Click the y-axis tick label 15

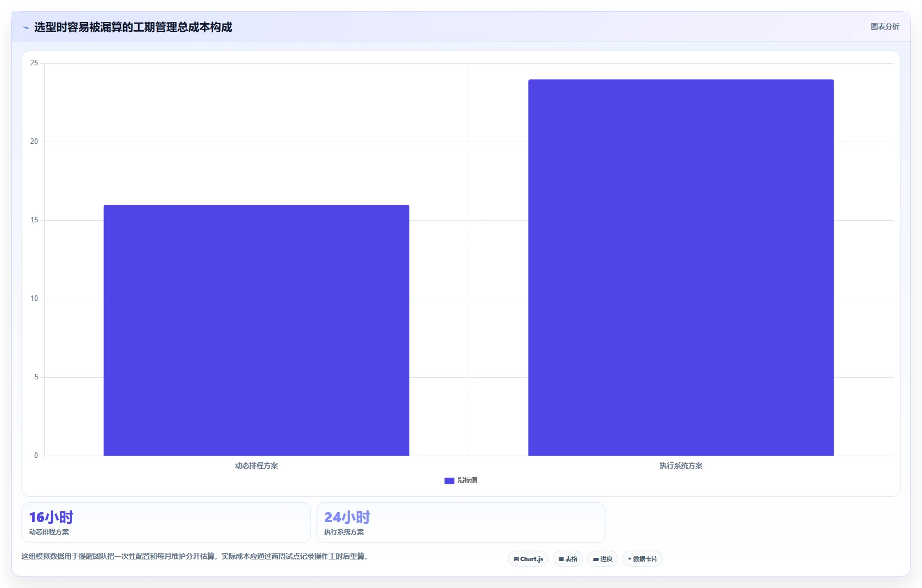[x=34, y=220]
